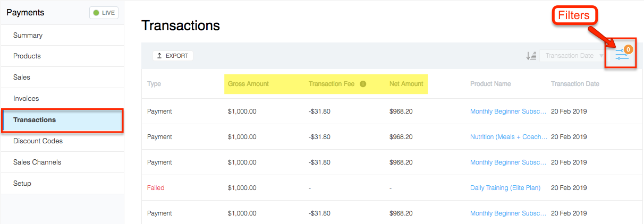Click the Net Amount column header
The width and height of the screenshot is (644, 224).
coord(406,84)
